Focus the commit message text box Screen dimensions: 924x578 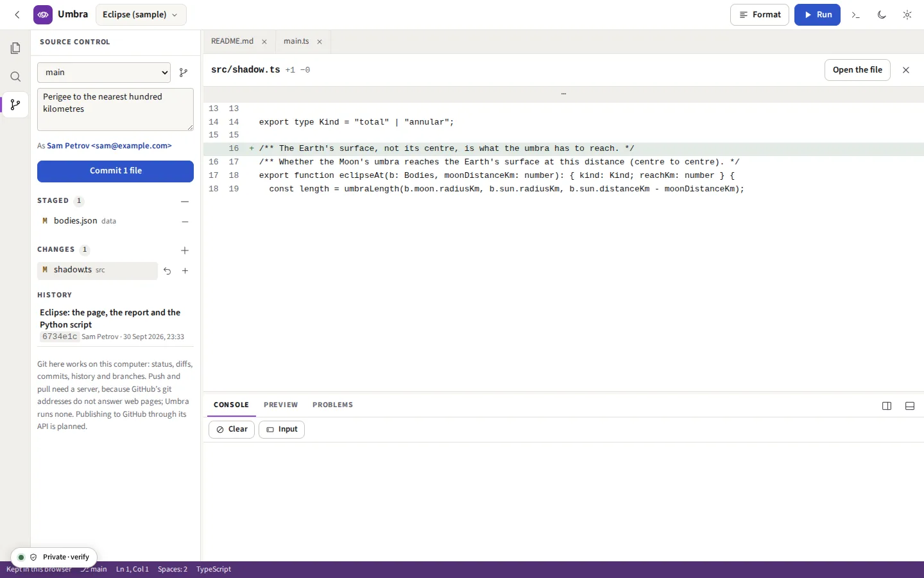116,110
